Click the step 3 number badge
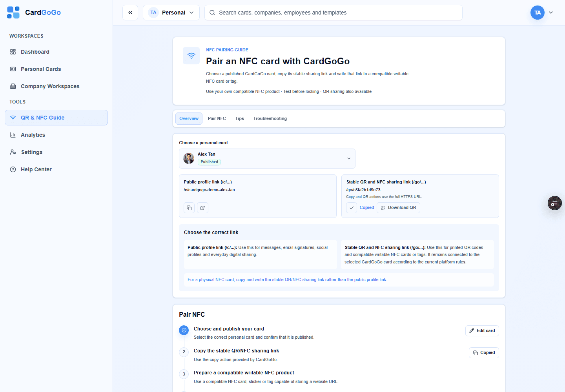This screenshot has height=392, width=565. click(184, 374)
